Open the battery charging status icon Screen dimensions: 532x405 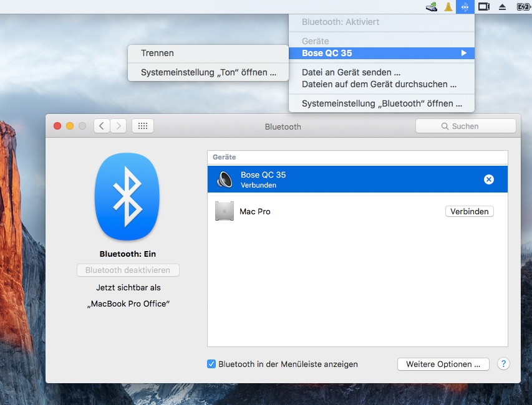click(523, 7)
